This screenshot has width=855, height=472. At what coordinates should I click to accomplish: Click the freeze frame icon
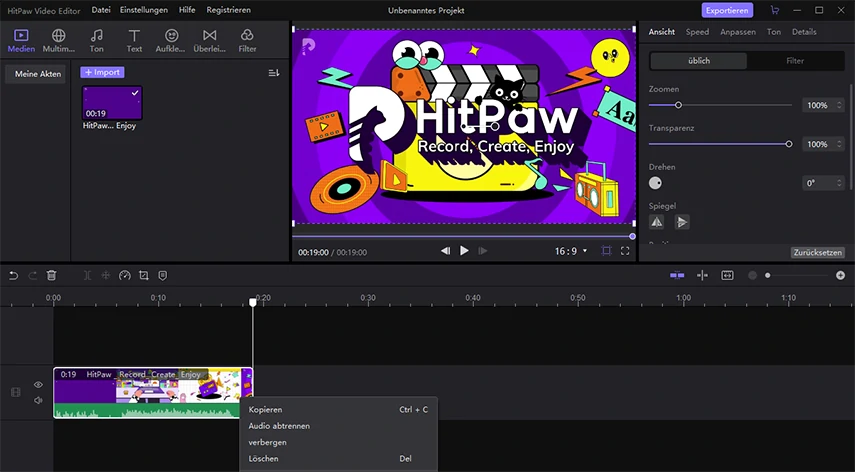click(106, 276)
